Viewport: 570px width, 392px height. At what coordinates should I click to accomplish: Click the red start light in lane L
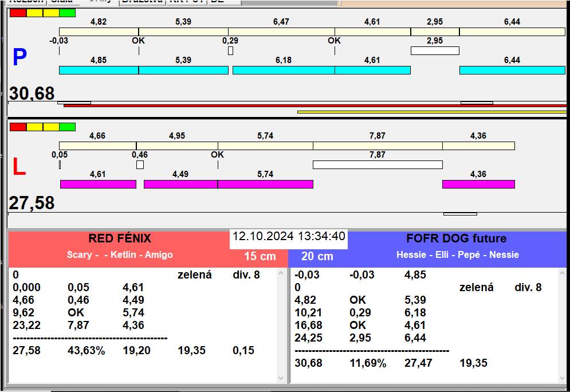click(x=18, y=127)
